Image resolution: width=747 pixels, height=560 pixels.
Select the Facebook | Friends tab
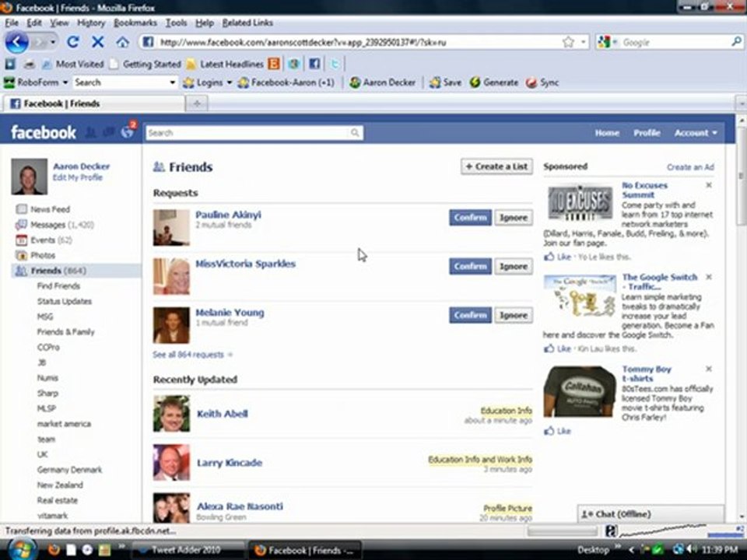[94, 103]
